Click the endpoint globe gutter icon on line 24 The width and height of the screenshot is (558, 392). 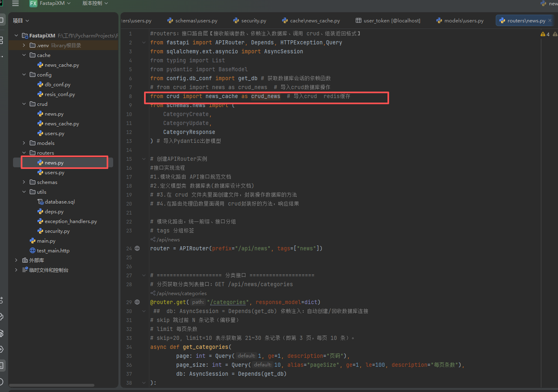[x=137, y=248]
